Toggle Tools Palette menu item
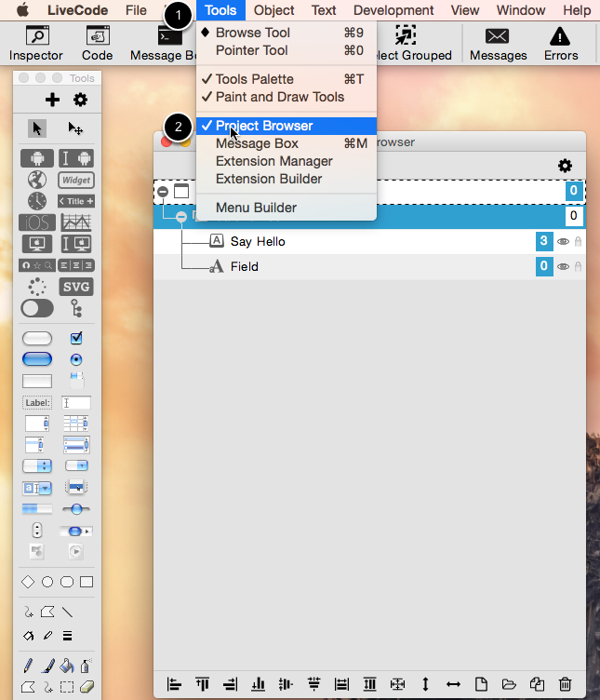 click(x=287, y=79)
